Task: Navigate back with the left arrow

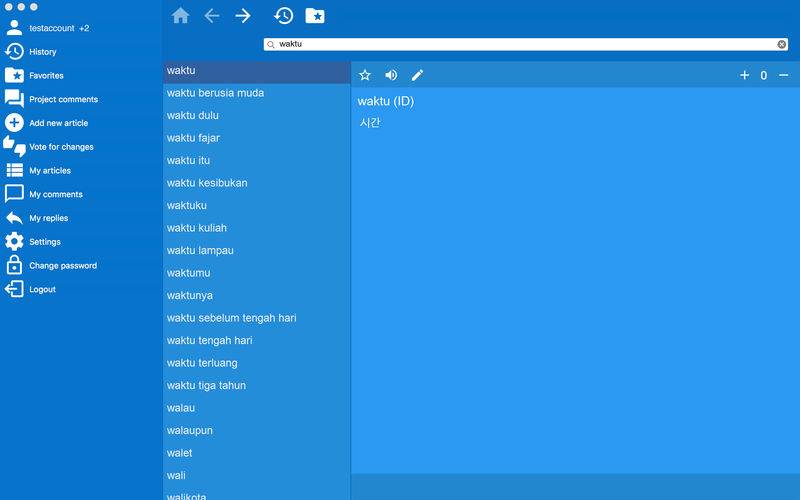Action: [x=211, y=16]
